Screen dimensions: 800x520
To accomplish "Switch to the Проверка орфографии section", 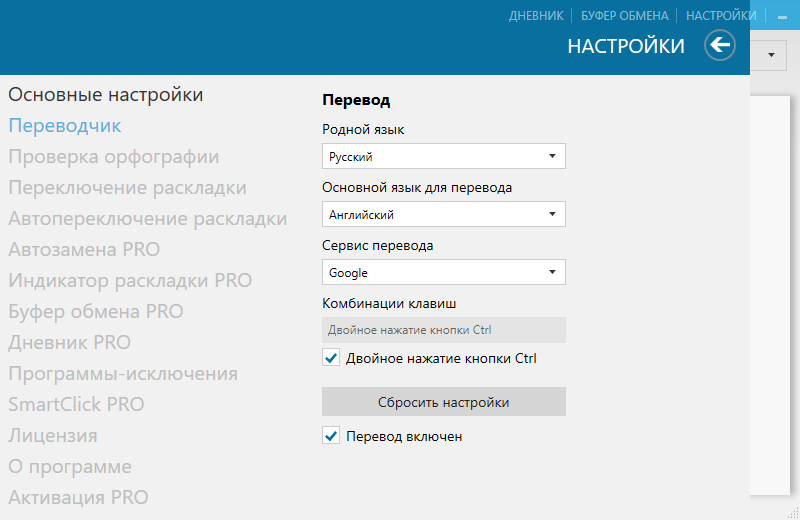I will [x=114, y=157].
